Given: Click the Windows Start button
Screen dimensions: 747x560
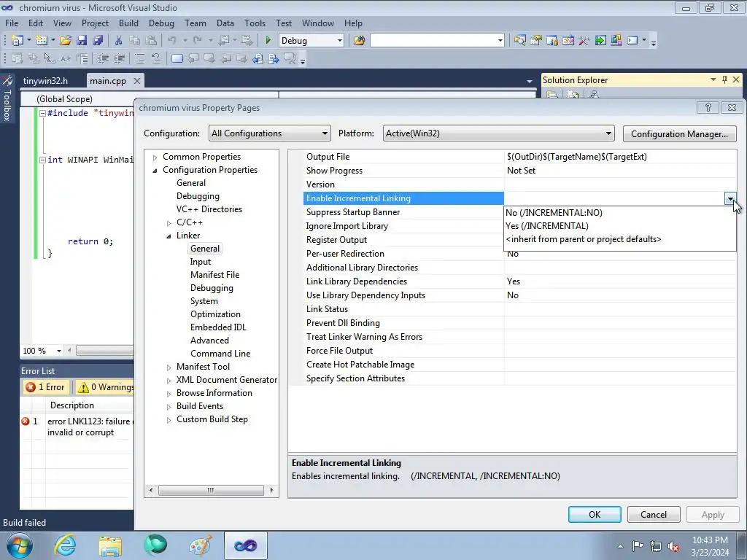Looking at the screenshot, I should point(19,545).
